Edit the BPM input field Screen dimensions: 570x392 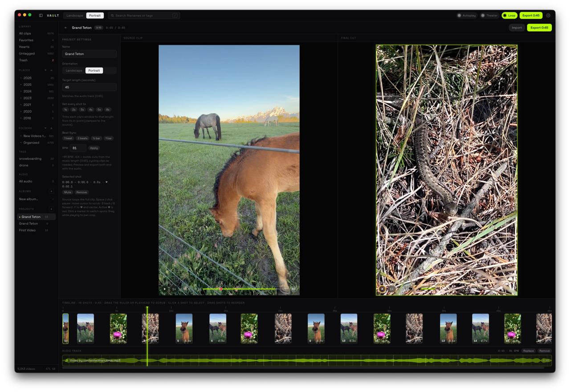coord(77,148)
